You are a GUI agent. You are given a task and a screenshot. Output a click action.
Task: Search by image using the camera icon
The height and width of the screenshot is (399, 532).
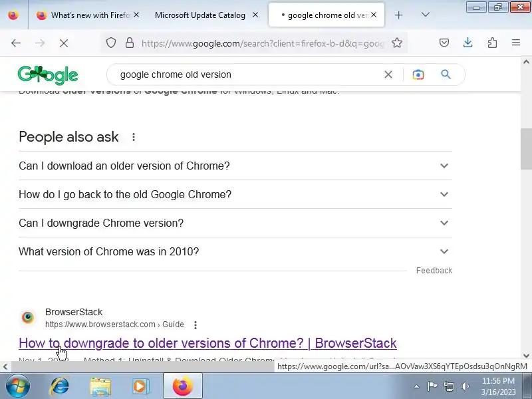pyautogui.click(x=418, y=74)
